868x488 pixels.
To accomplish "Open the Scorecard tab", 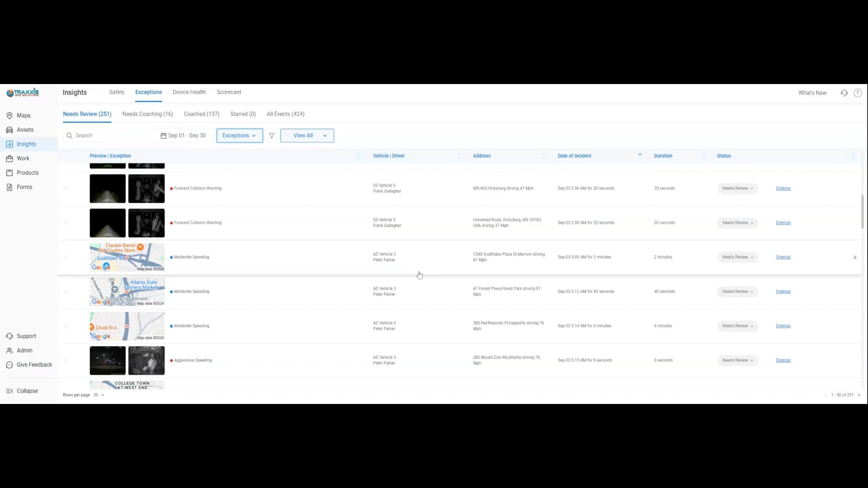I will pos(229,92).
